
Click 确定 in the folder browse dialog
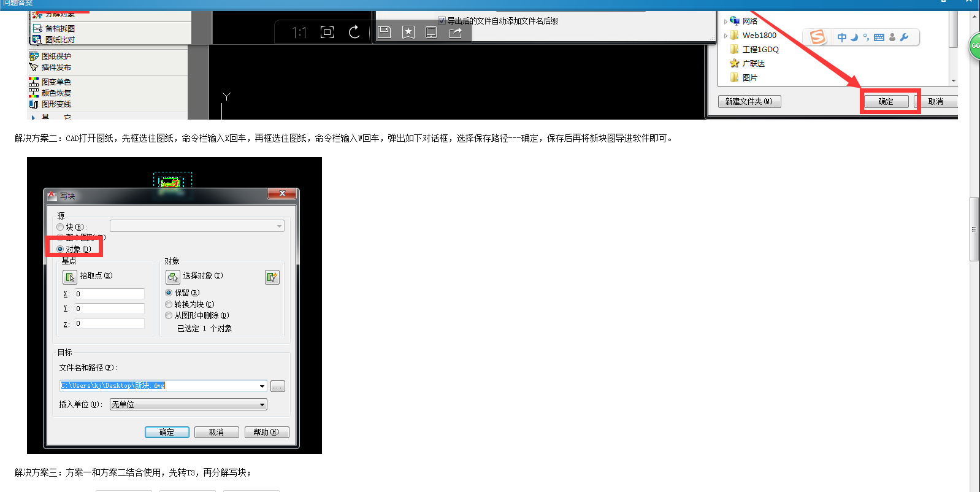pyautogui.click(x=886, y=101)
